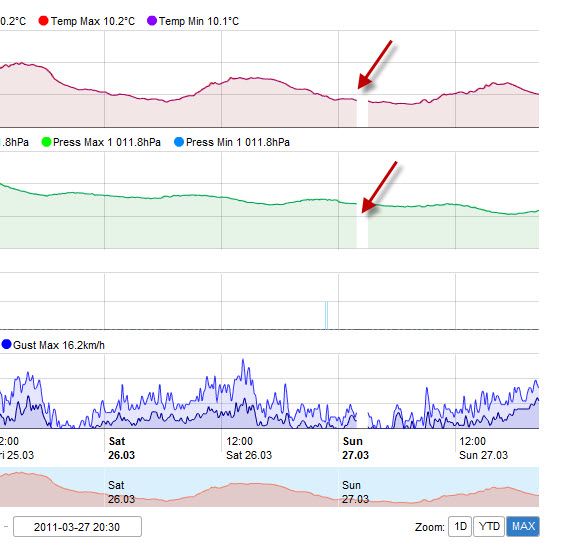575x553 pixels.
Task: Toggle the Press Max green legend dot
Action: 46,142
